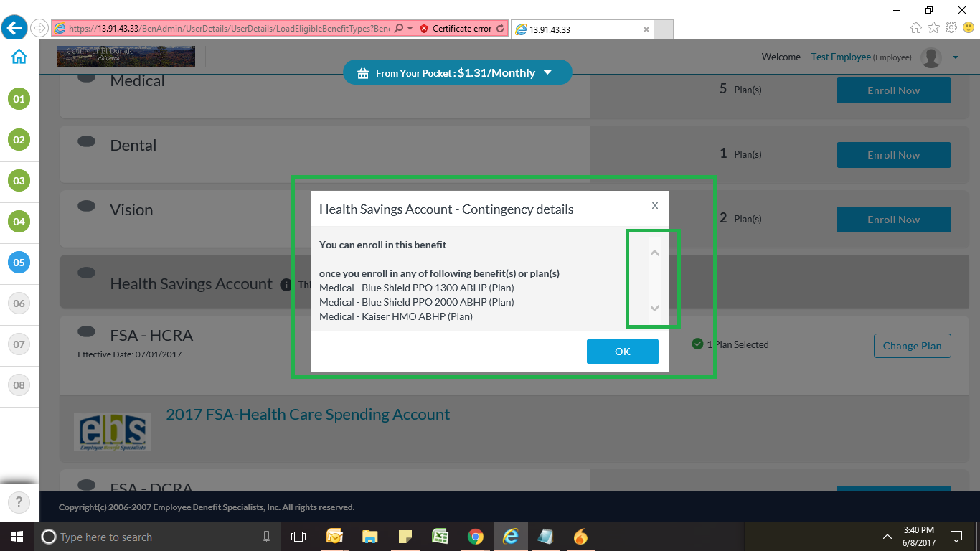Go to step 01 in sidebar
This screenshot has width=980, height=551.
click(19, 99)
